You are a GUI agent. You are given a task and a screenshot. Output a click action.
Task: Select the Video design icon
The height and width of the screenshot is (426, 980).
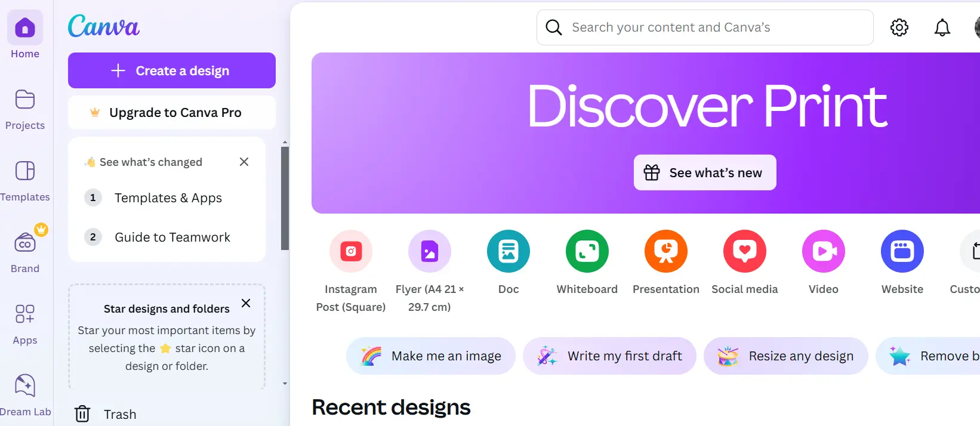[824, 251]
